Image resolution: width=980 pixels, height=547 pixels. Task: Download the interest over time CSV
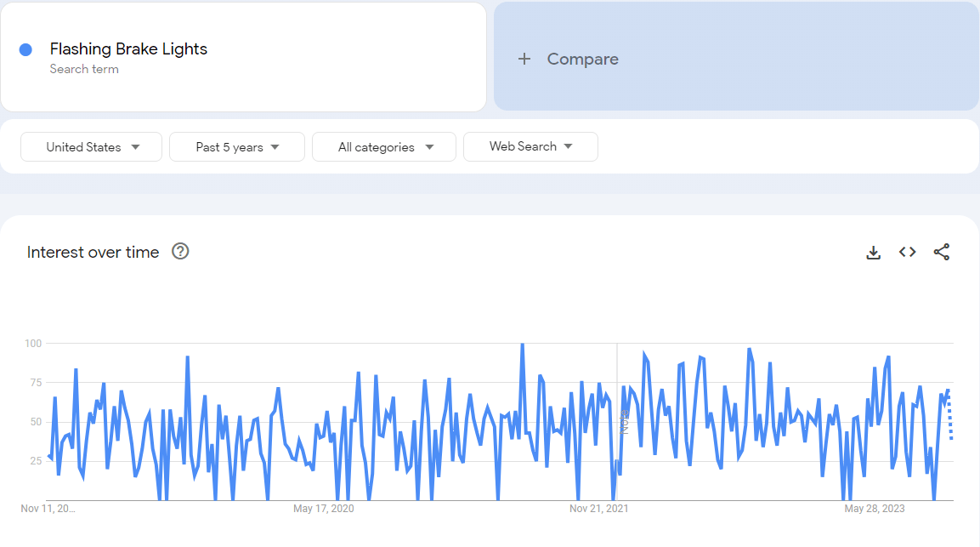pyautogui.click(x=873, y=252)
